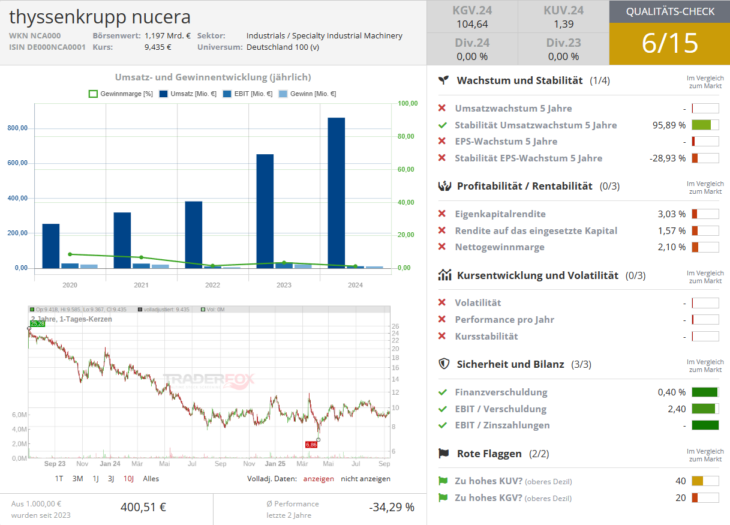Click the green flag icon for Zu hohes KGV

pos(443,498)
